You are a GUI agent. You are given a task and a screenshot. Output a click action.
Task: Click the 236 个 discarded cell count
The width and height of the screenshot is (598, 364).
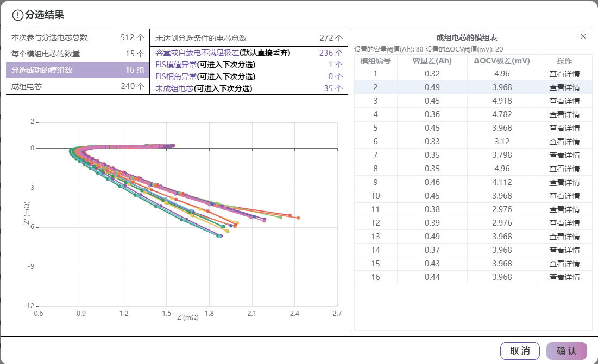[x=330, y=53]
